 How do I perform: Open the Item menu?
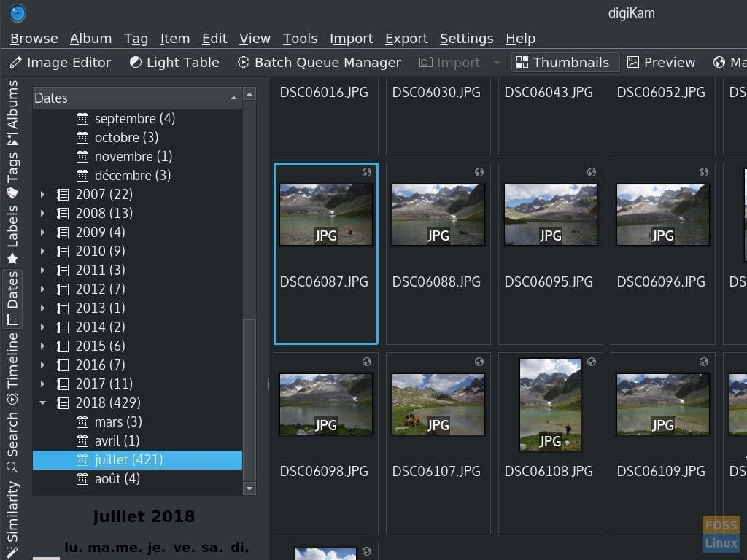(175, 39)
